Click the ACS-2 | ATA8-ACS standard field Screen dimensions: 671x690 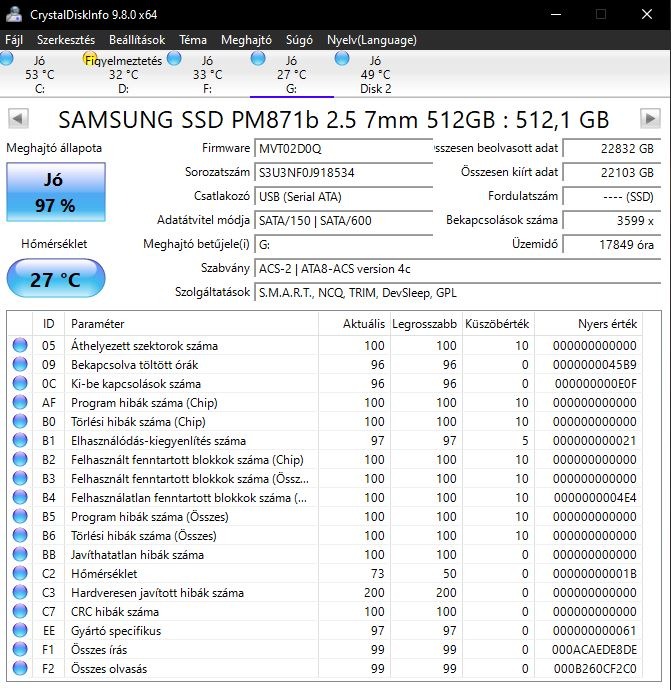click(x=458, y=268)
